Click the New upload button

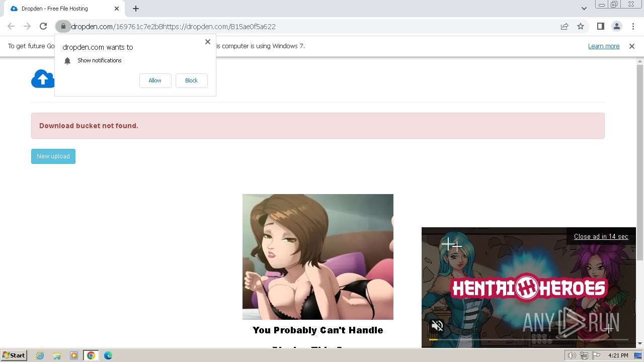53,156
